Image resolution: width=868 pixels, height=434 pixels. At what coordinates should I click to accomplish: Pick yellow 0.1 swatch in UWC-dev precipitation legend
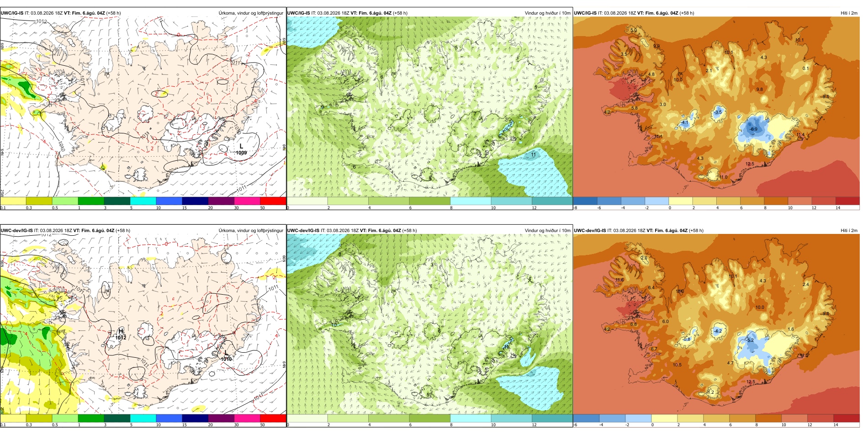click(x=13, y=418)
